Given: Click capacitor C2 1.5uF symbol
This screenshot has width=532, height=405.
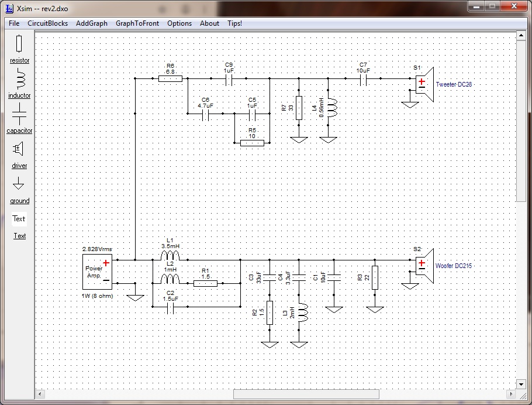Looking at the screenshot, I should point(170,307).
